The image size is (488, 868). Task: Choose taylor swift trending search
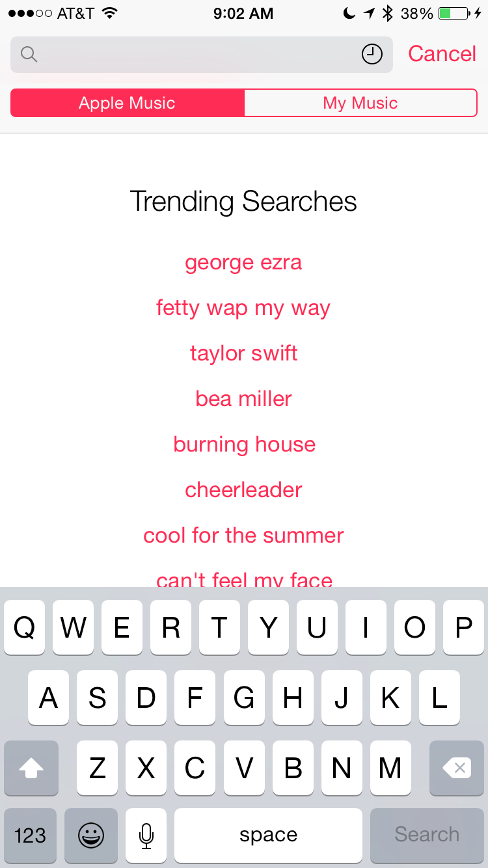(x=243, y=353)
